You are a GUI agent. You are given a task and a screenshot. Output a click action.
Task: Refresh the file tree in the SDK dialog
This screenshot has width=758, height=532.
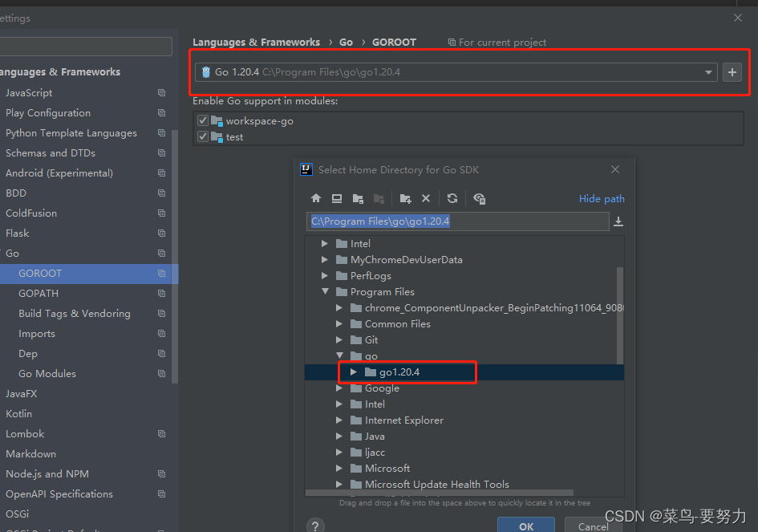click(x=452, y=198)
